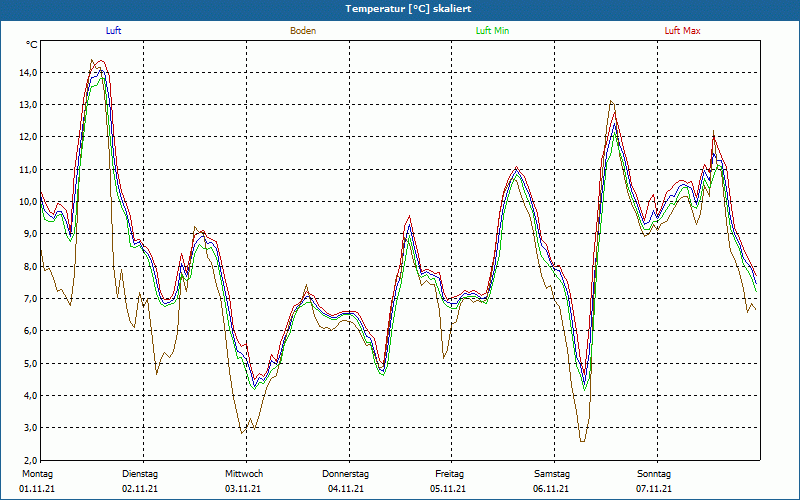Click the 6,0 y-axis value
Viewport: 800px width, 500px height.
[x=31, y=331]
